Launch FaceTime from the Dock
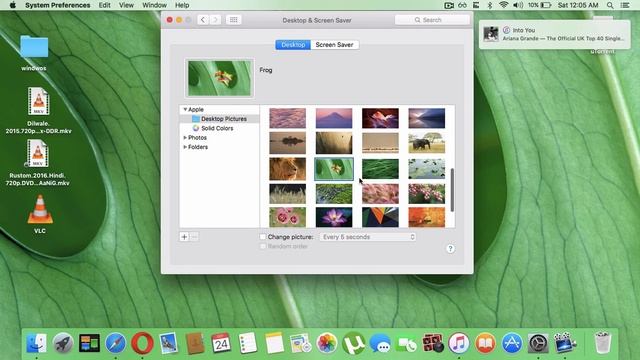The height and width of the screenshot is (360, 640). [x=406, y=344]
